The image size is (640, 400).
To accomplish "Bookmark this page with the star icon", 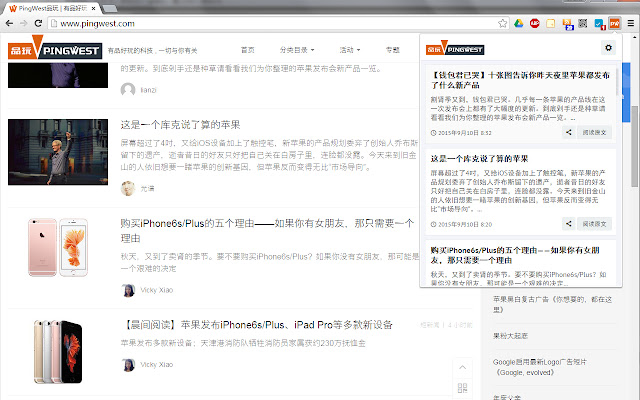I will (502, 23).
